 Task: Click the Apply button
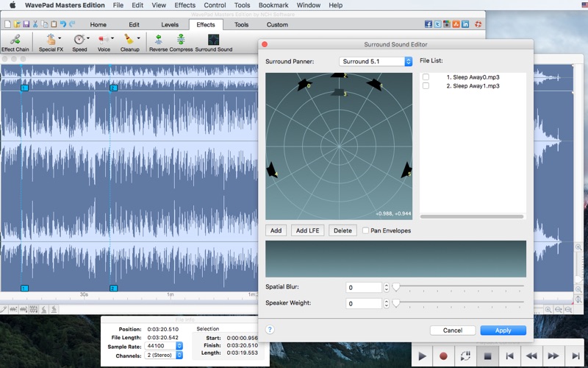click(503, 330)
